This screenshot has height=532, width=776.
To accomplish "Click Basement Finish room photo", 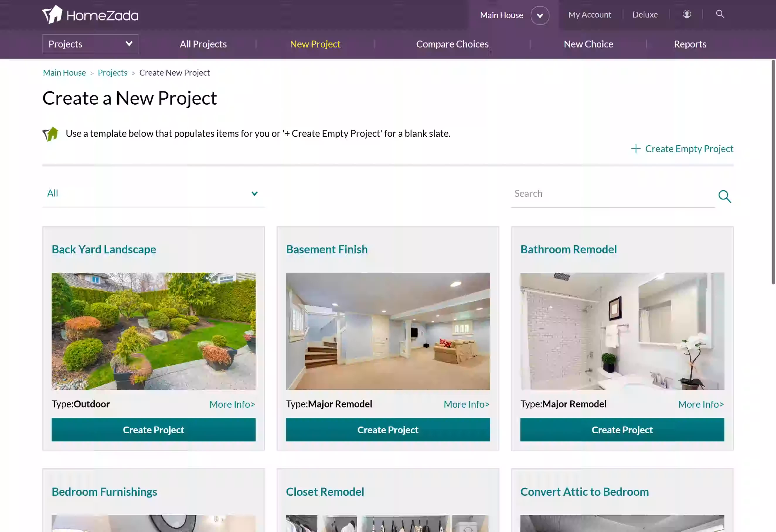I will click(388, 331).
